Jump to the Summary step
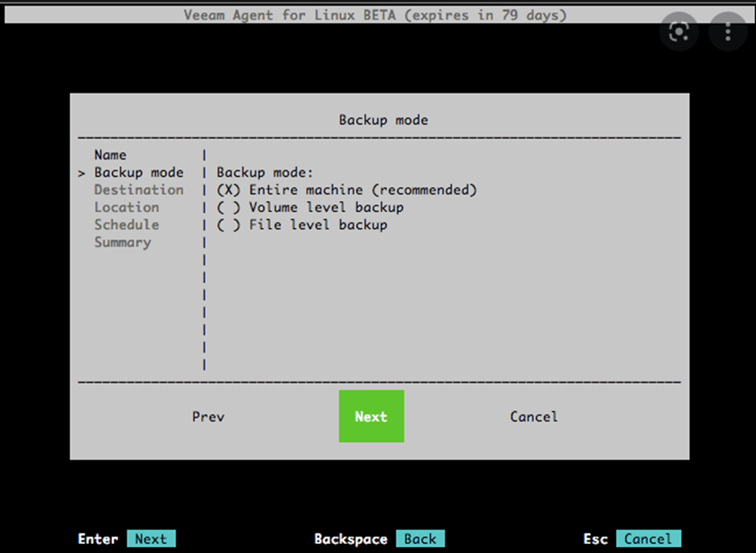The image size is (756, 553). coord(123,242)
